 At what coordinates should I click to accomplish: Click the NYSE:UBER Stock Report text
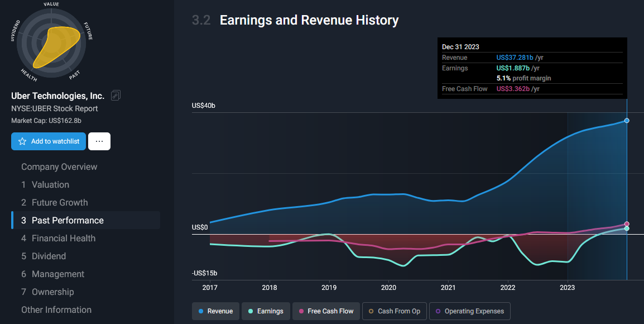[x=55, y=108]
